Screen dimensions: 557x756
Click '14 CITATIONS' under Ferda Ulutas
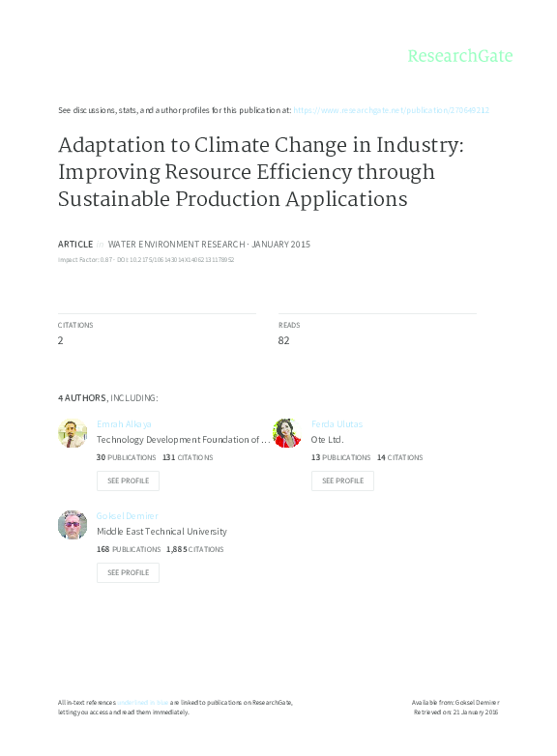pos(399,457)
